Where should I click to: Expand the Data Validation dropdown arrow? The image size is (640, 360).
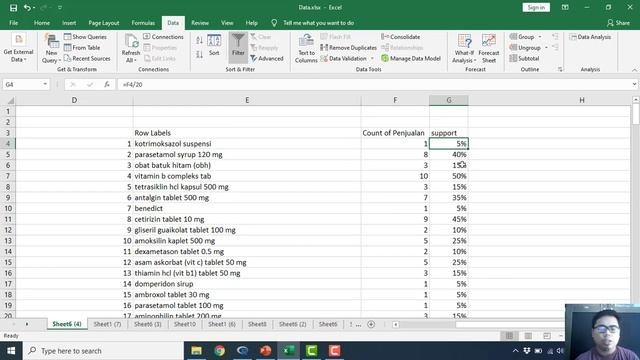point(372,58)
